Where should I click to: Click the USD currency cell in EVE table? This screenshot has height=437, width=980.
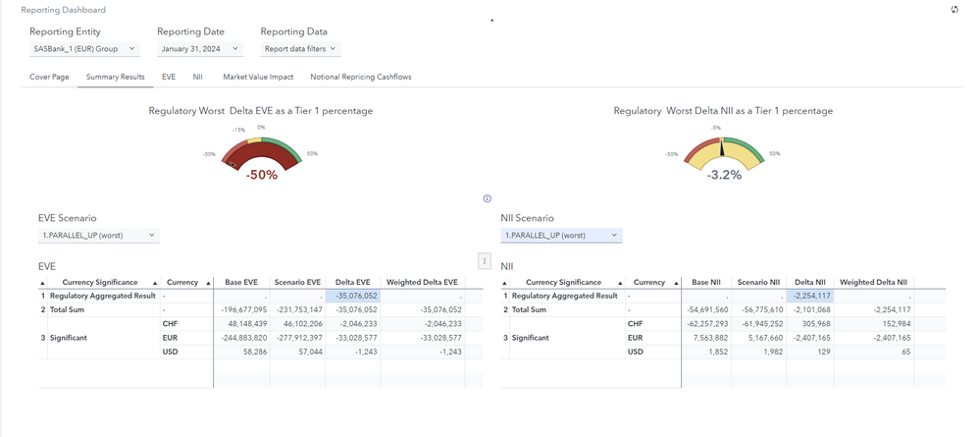(x=186, y=352)
